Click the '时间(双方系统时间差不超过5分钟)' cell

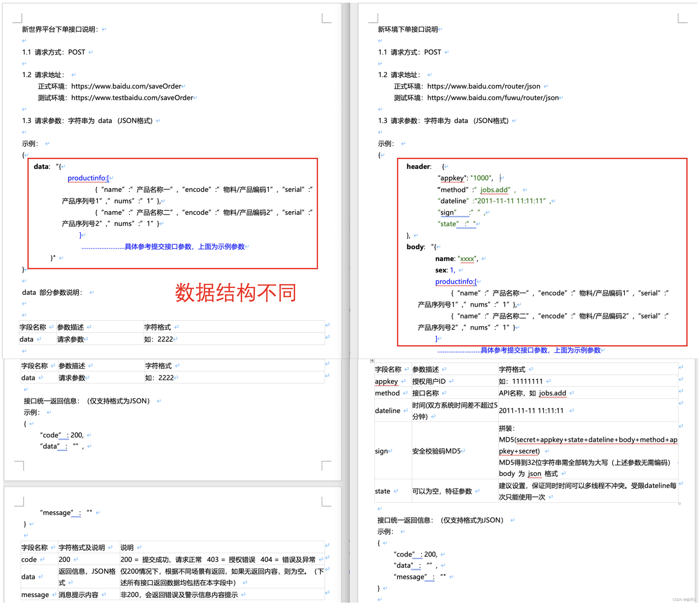point(455,411)
